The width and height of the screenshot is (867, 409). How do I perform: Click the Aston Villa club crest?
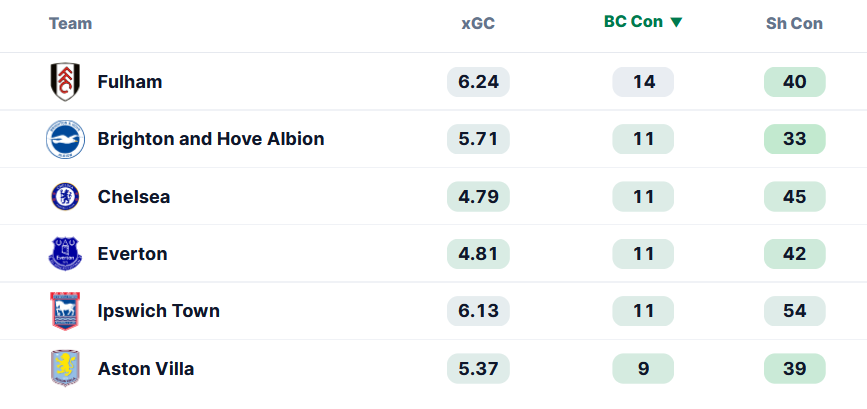click(65, 368)
